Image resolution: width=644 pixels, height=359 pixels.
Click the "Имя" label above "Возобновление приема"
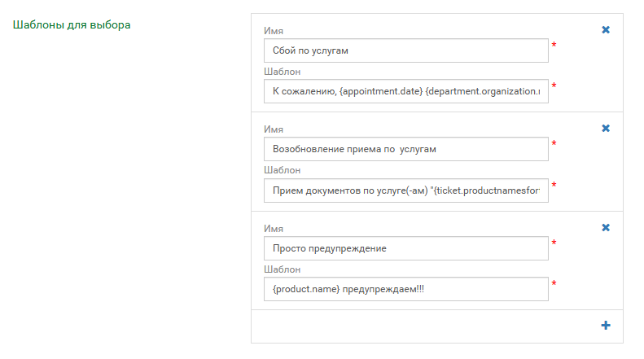pyautogui.click(x=274, y=129)
